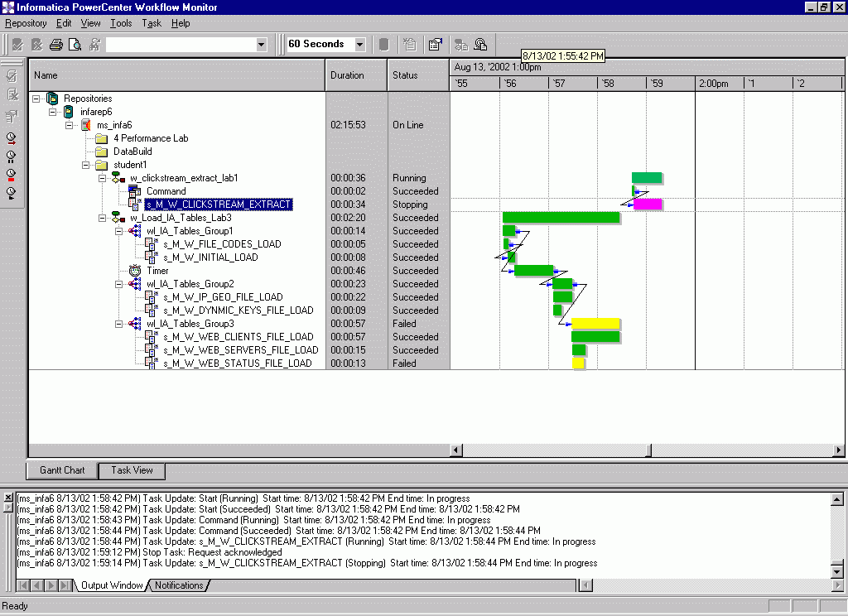Open the Task menu

click(x=152, y=23)
